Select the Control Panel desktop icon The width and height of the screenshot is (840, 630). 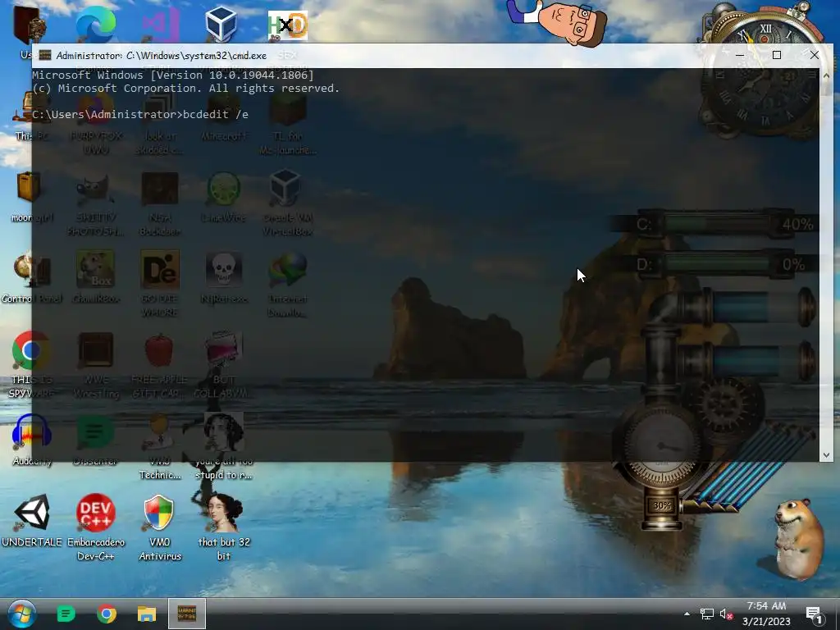[32, 277]
